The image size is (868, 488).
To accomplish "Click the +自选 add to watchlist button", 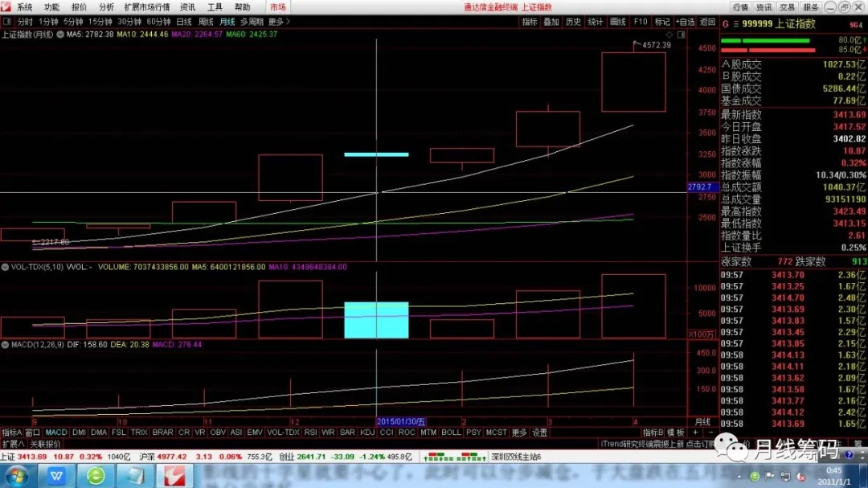I will pos(686,22).
